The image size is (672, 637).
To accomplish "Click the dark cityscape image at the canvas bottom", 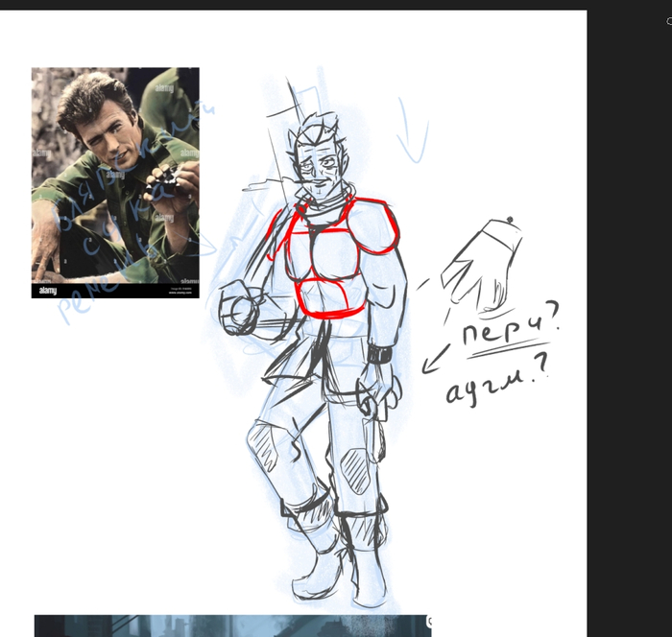I will pos(232,625).
